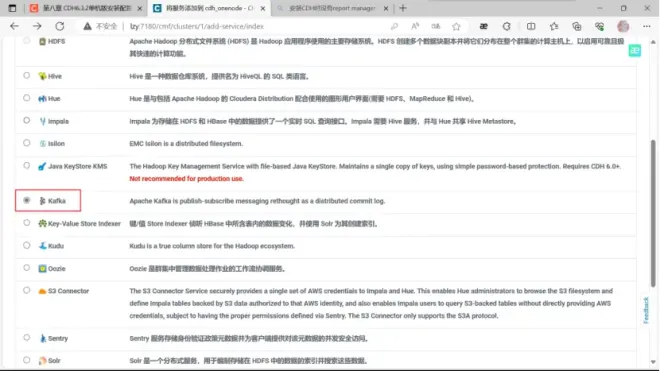Open the tab actions menu
Screen dimensions: 660x371
12,8
